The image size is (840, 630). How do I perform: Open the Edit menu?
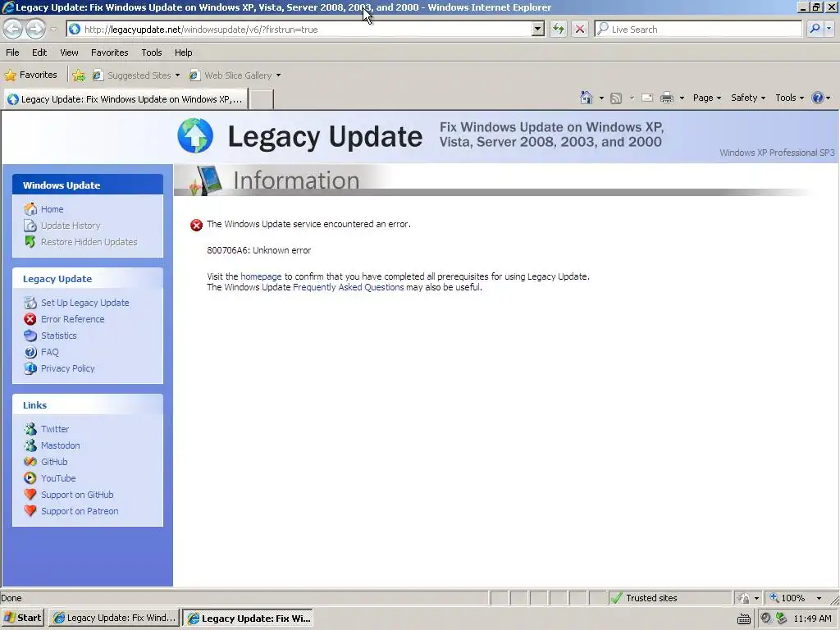39,52
